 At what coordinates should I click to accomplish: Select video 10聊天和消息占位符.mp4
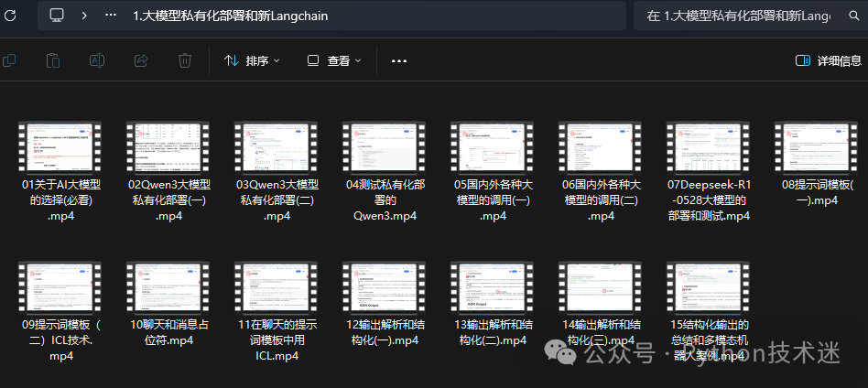pos(168,305)
